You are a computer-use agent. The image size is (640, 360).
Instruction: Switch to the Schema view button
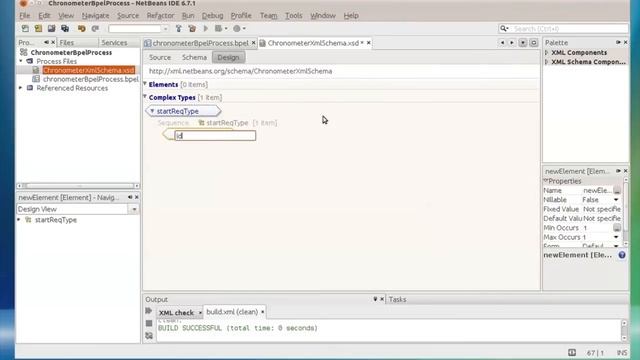194,58
